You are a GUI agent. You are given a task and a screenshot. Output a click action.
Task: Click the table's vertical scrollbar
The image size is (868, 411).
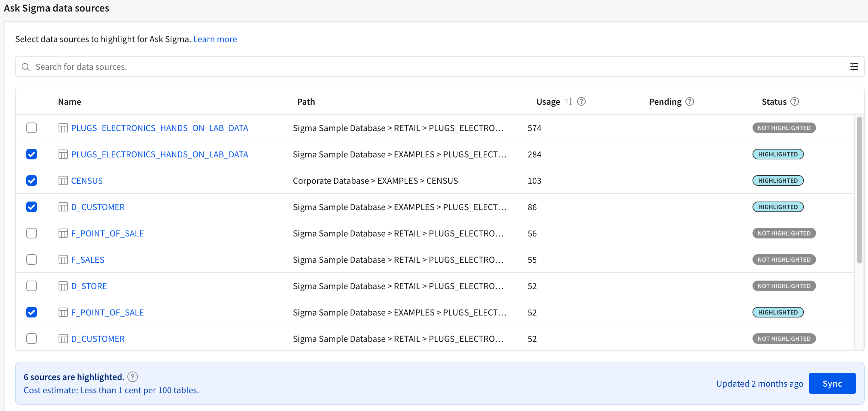(859, 190)
